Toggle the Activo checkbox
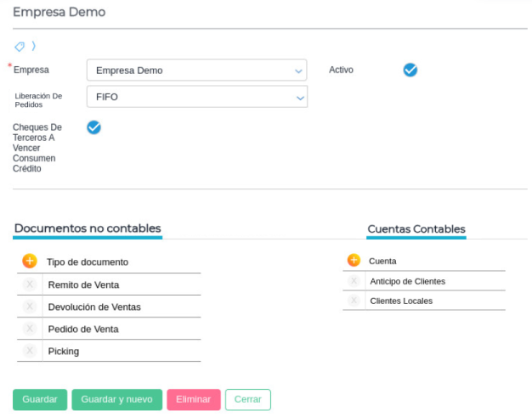532x417 pixels. click(410, 70)
